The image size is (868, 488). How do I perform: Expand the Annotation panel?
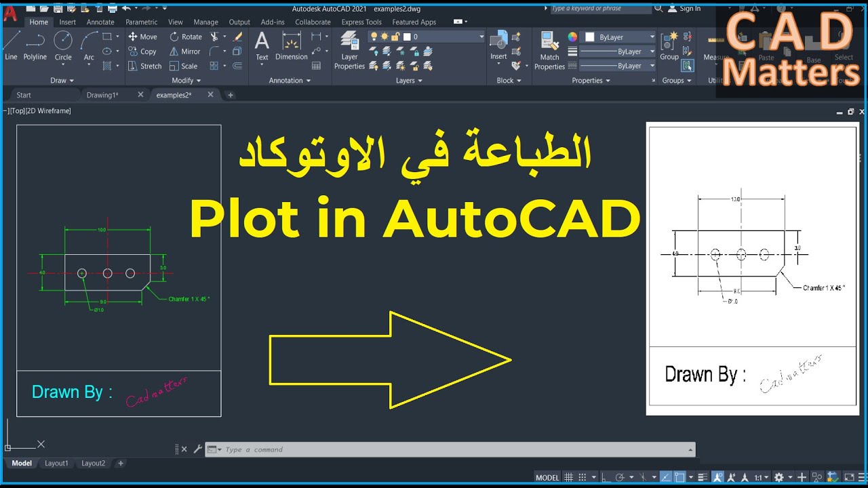click(x=290, y=80)
